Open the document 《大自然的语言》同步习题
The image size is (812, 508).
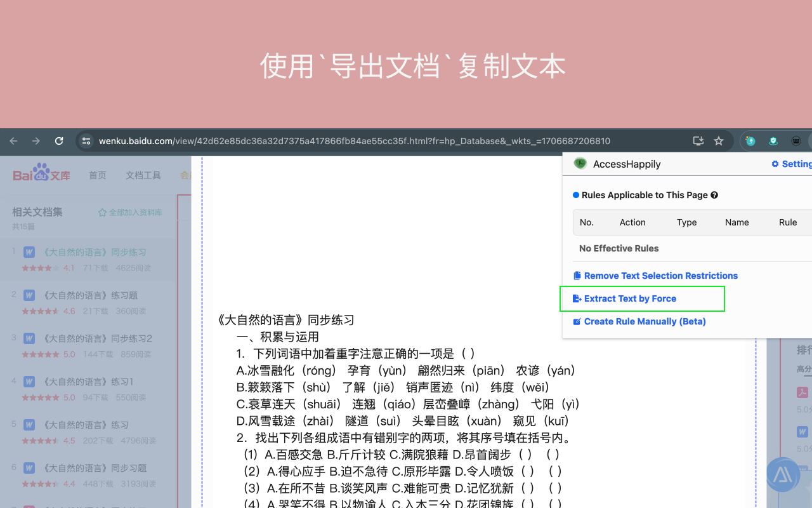[x=95, y=468]
